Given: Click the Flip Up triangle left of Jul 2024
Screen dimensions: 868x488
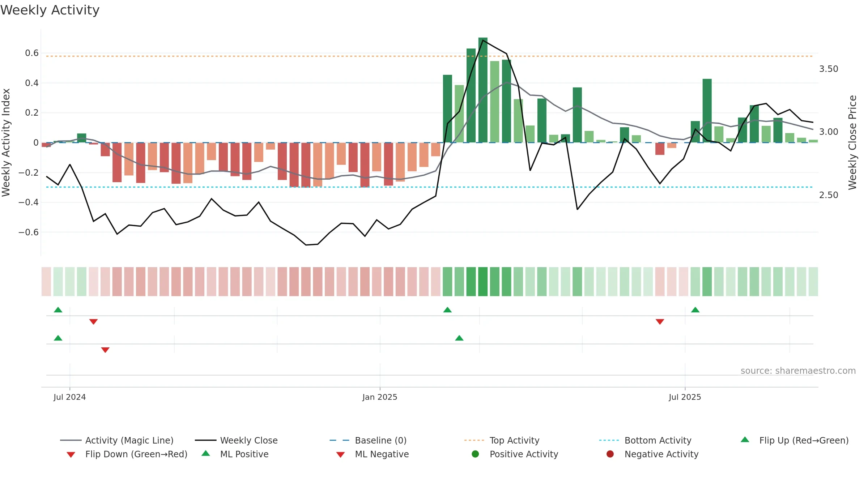Looking at the screenshot, I should (x=58, y=310).
